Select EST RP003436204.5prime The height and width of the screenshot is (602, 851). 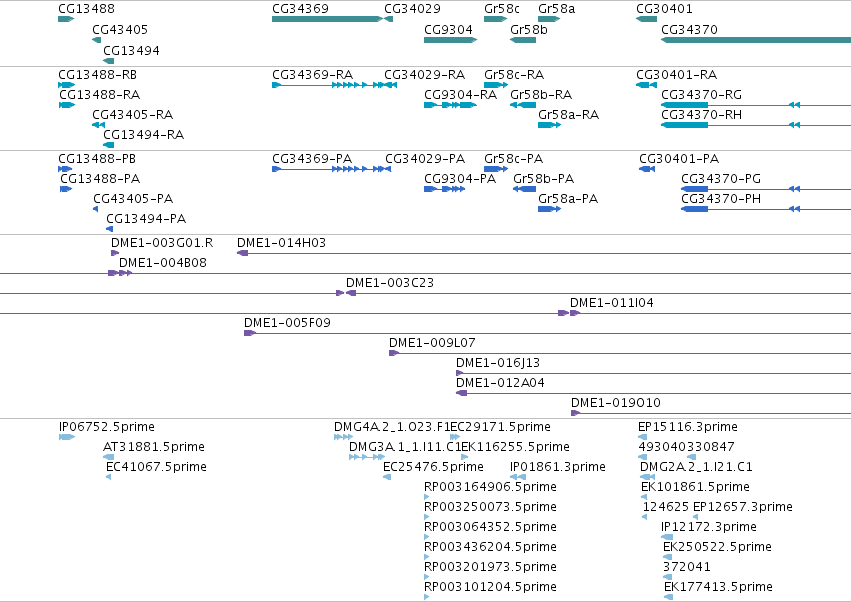click(491, 547)
